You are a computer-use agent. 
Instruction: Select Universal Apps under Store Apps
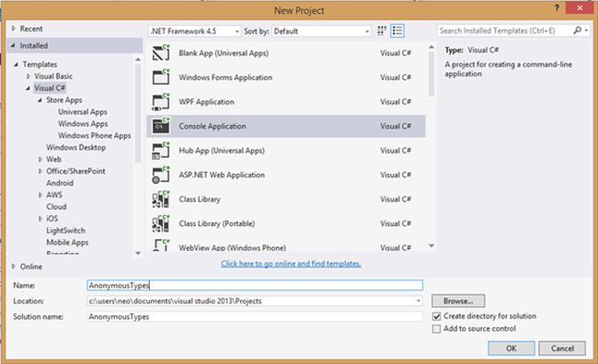[x=83, y=112]
